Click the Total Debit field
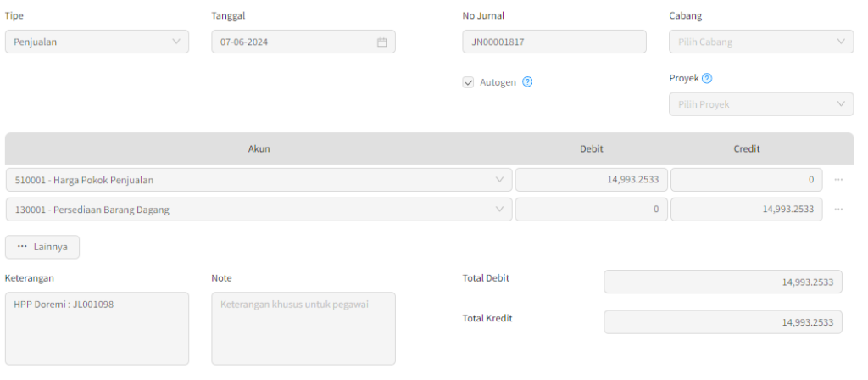The height and width of the screenshot is (380, 868). (x=723, y=282)
